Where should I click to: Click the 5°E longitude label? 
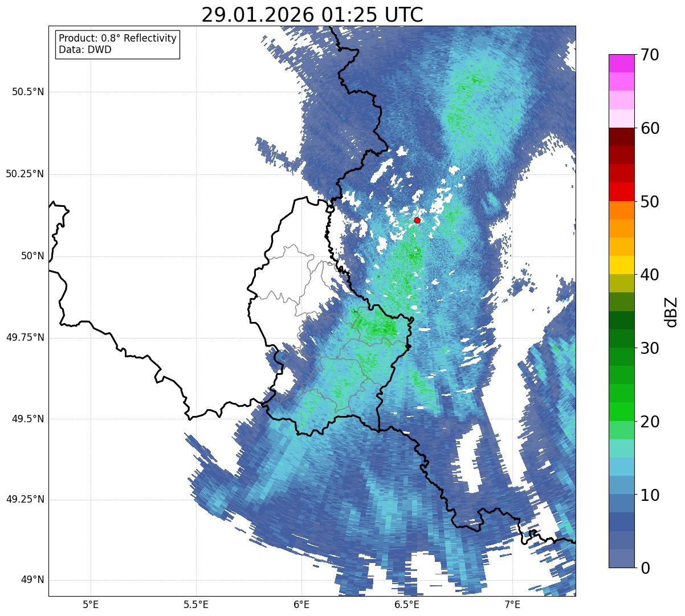[91, 604]
